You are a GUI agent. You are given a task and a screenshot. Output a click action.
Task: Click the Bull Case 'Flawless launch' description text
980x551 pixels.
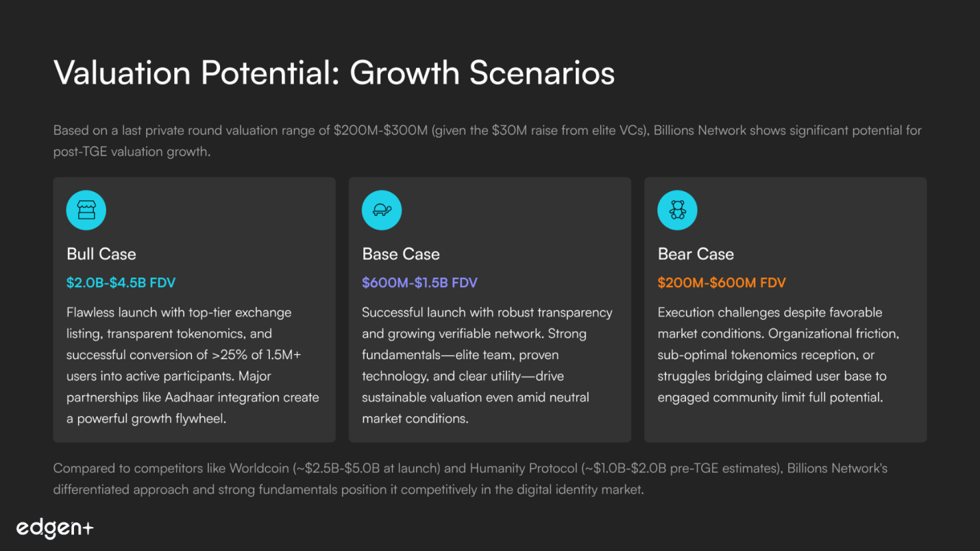[193, 365]
